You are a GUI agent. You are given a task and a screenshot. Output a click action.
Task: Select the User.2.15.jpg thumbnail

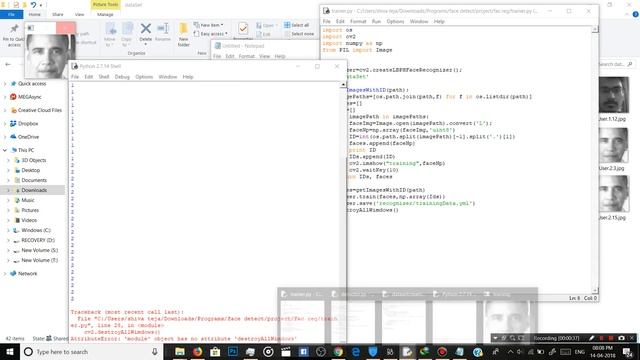pos(613,194)
